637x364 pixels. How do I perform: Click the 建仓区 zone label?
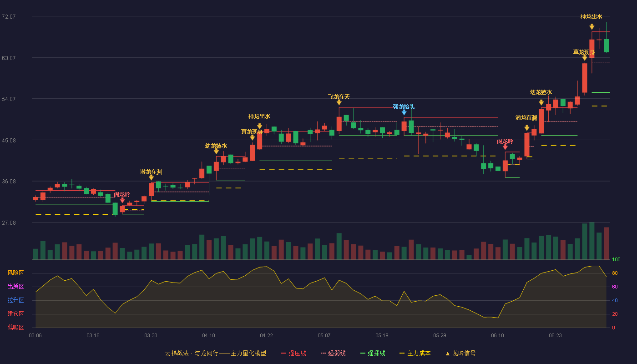16,314
